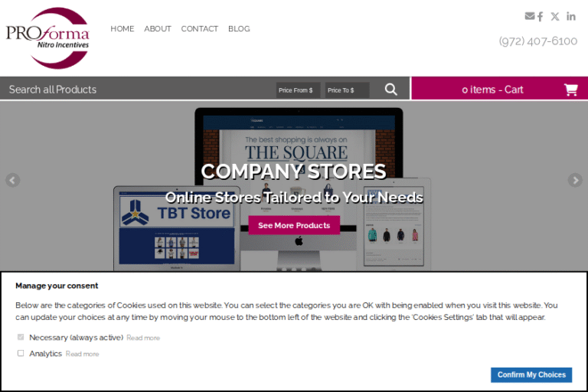Viewport: 588px width, 392px height.
Task: Go to previous carousel slide arrow
Action: click(x=12, y=180)
